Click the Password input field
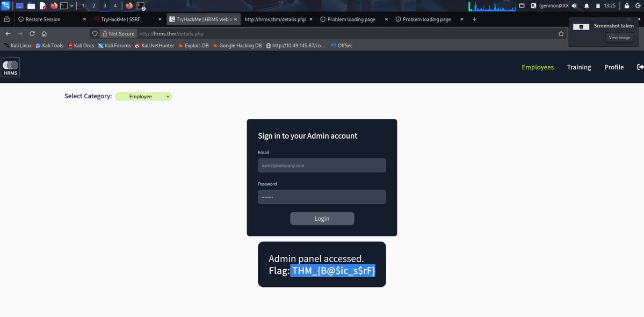The width and height of the screenshot is (644, 317). [322, 197]
